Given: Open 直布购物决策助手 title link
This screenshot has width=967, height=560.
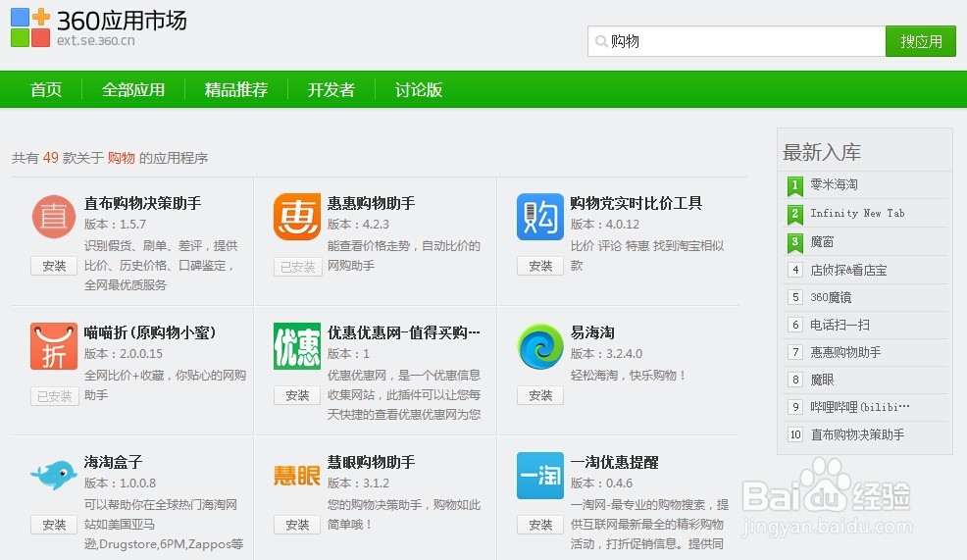Looking at the screenshot, I should [142, 203].
